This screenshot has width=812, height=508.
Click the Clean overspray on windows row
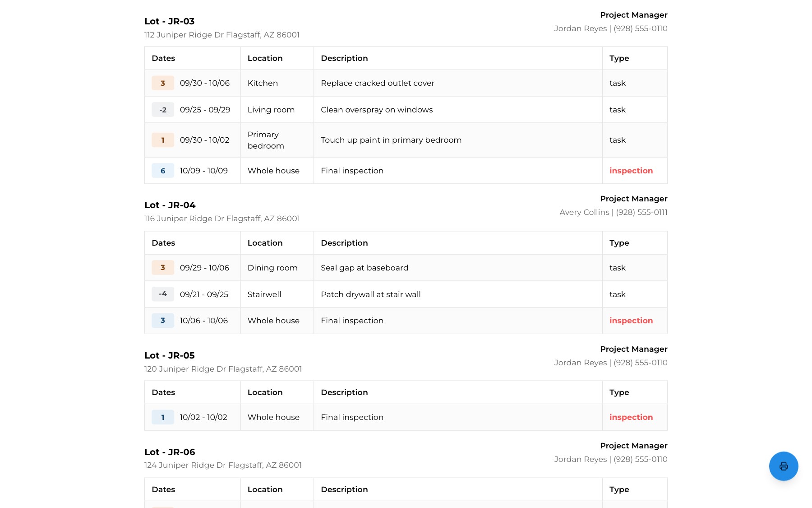(x=406, y=110)
